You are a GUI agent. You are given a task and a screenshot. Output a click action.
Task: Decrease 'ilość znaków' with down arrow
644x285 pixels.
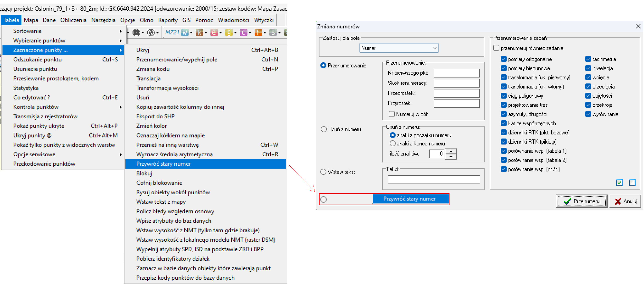pyautogui.click(x=450, y=157)
